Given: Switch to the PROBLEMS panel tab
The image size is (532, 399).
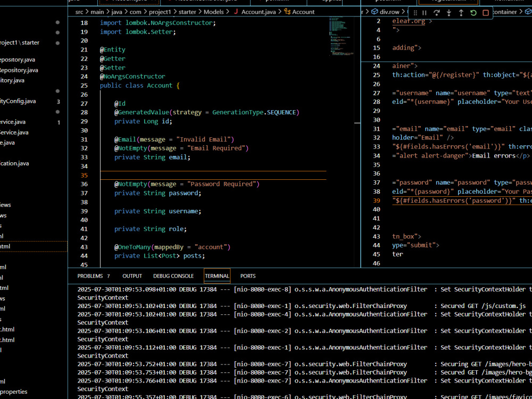Looking at the screenshot, I should pos(90,276).
